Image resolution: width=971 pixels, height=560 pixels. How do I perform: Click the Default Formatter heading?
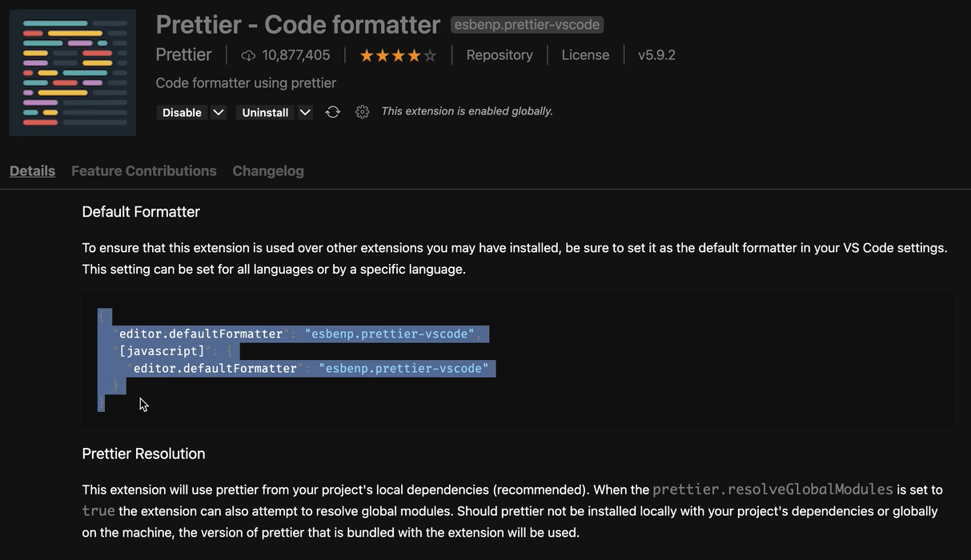[141, 211]
